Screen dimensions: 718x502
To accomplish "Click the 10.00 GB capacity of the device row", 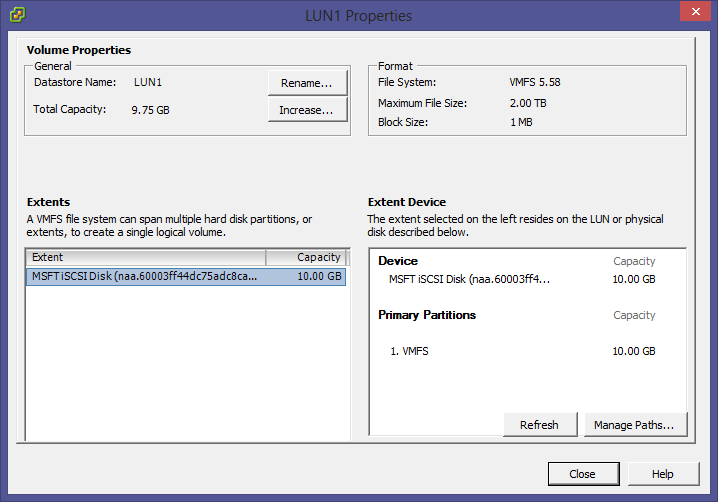I will point(634,279).
